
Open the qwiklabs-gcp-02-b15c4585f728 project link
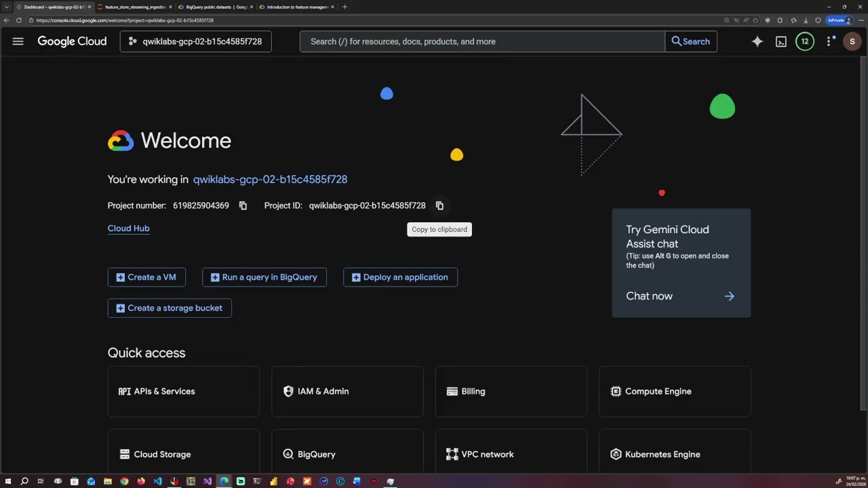(270, 180)
